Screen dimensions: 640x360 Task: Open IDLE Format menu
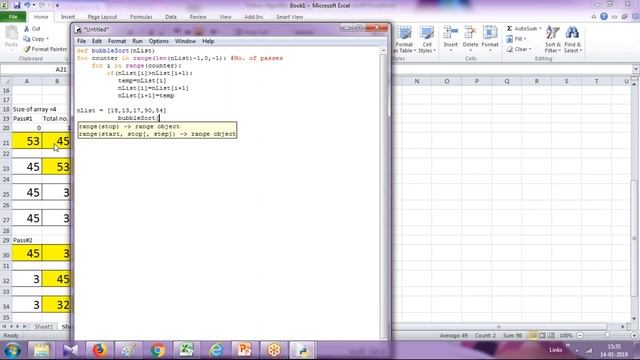click(x=117, y=41)
